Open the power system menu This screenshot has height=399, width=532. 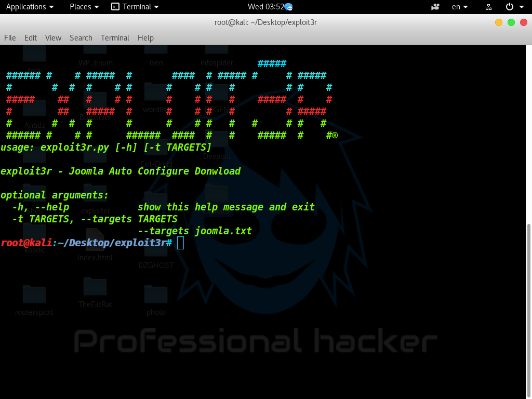pos(514,7)
